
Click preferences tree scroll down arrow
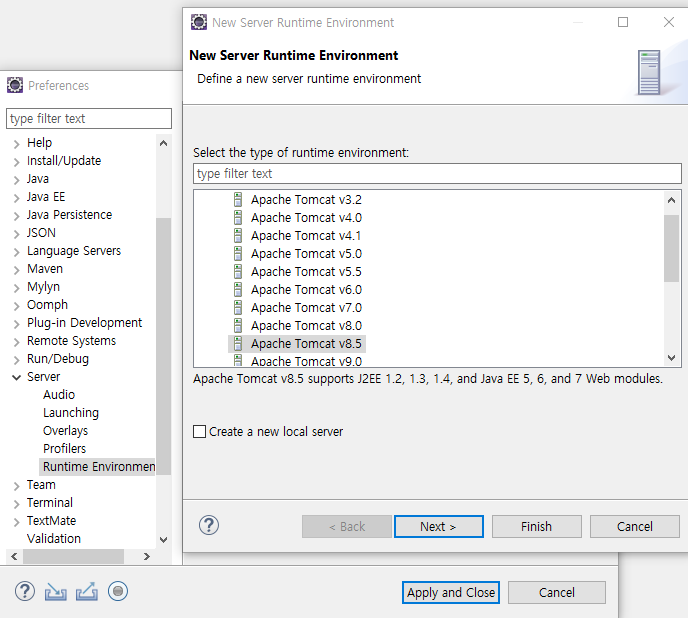tap(163, 540)
